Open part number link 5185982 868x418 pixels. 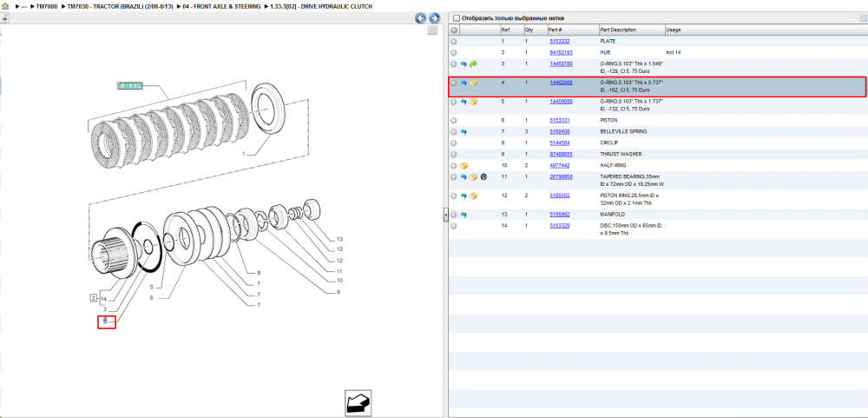coord(560,215)
